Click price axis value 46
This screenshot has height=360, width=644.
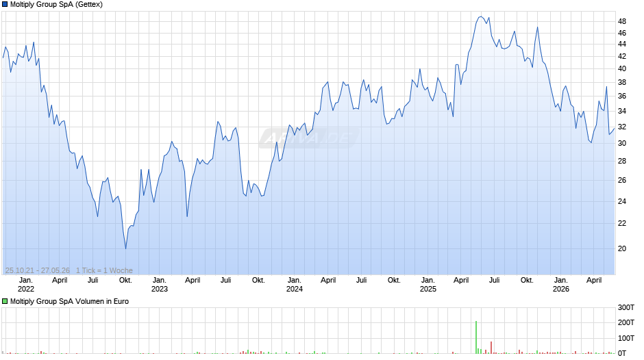[622, 33]
